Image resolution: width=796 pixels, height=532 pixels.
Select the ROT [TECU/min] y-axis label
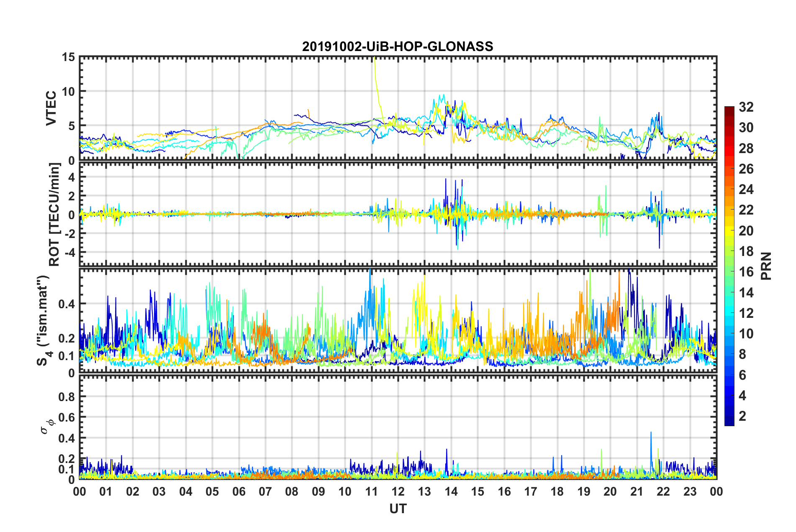tap(54, 215)
